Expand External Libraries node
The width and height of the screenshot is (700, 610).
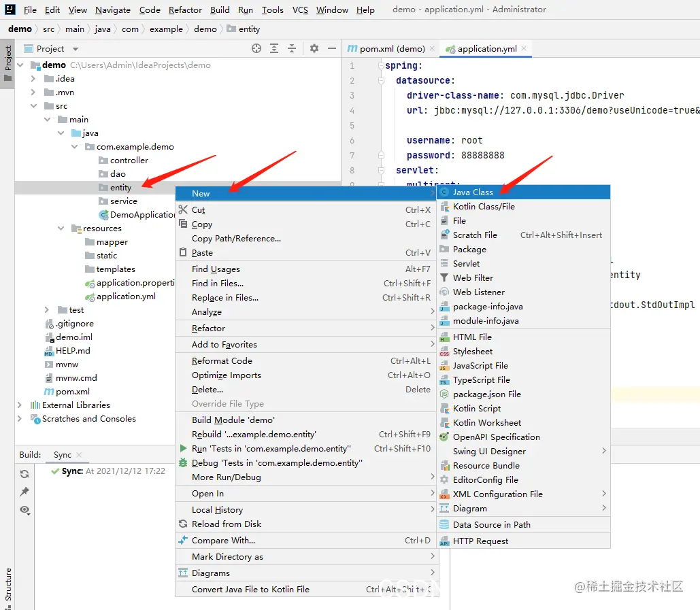20,405
